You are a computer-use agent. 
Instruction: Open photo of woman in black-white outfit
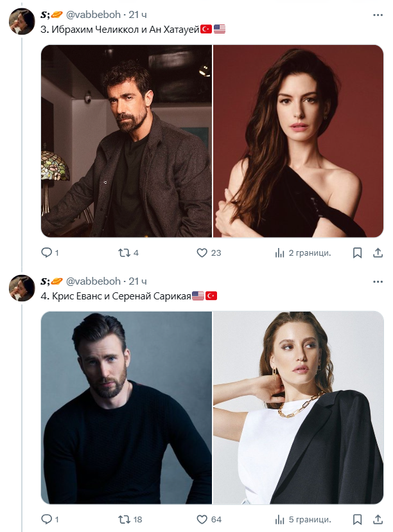298,408
